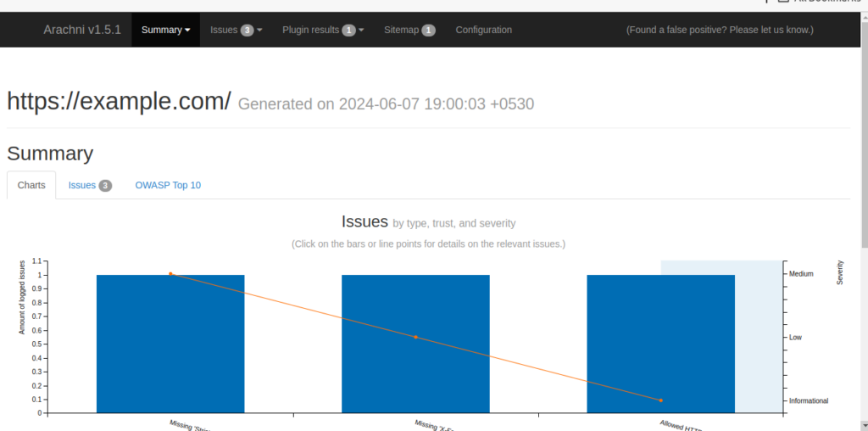Screen dimensions: 868x431
Task: Click the orange line point at Informational severity
Action: [660, 400]
